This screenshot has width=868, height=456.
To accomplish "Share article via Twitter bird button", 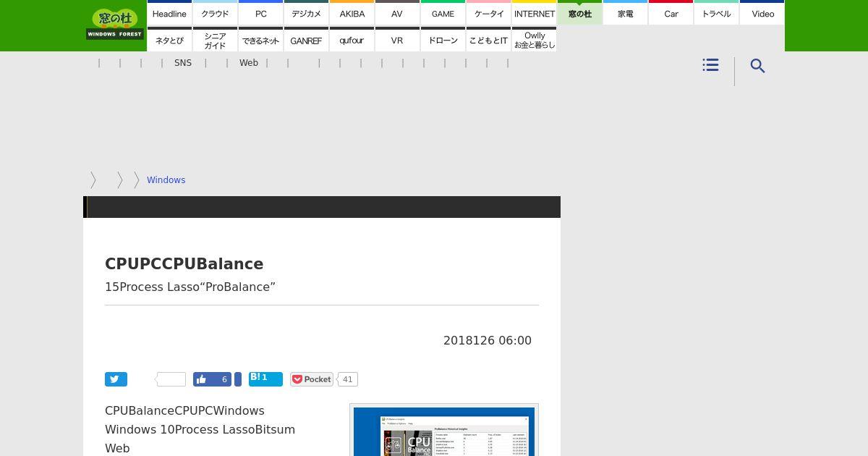I will (116, 379).
